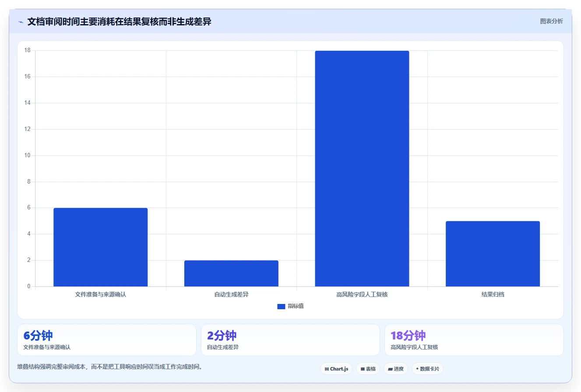The image size is (581, 392).
Task: Click the y-axis value 10
Action: tap(28, 155)
